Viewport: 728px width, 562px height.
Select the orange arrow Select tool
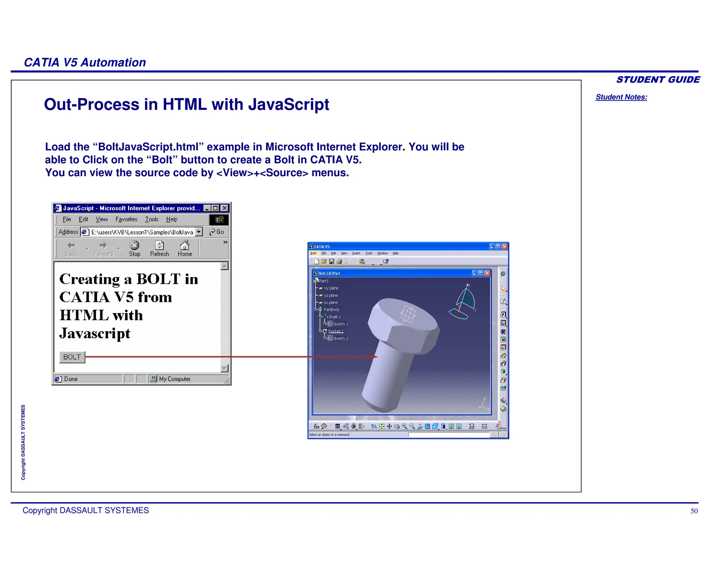[x=503, y=288]
